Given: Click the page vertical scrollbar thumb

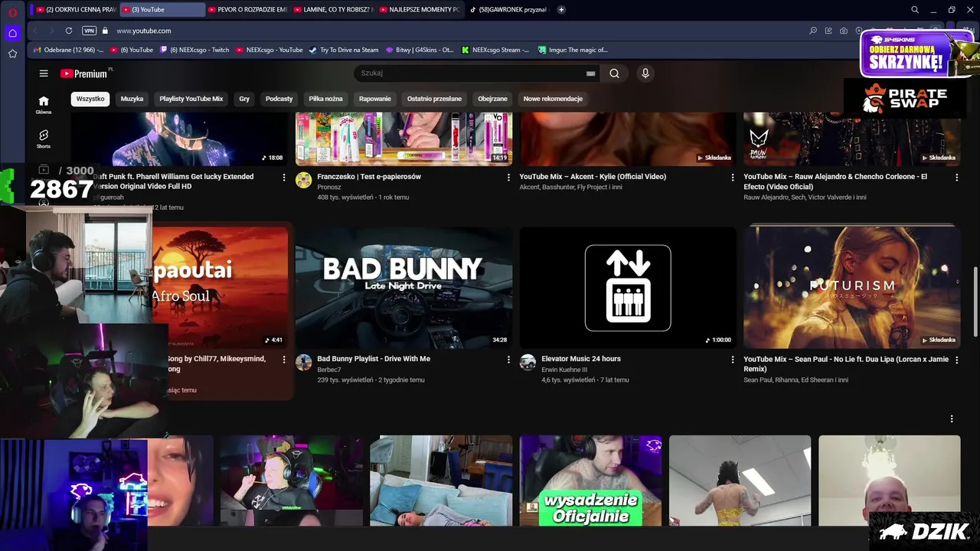Looking at the screenshot, I should (x=975, y=301).
